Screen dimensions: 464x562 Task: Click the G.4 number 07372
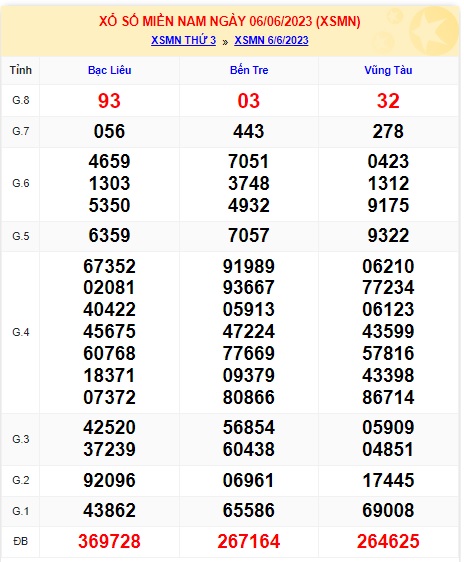[109, 397]
